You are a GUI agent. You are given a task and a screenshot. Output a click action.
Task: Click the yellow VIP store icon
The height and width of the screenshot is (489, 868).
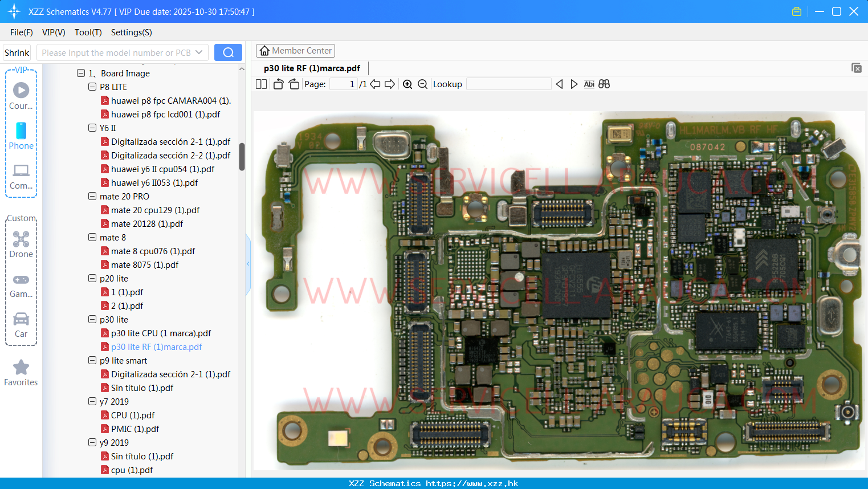click(797, 11)
